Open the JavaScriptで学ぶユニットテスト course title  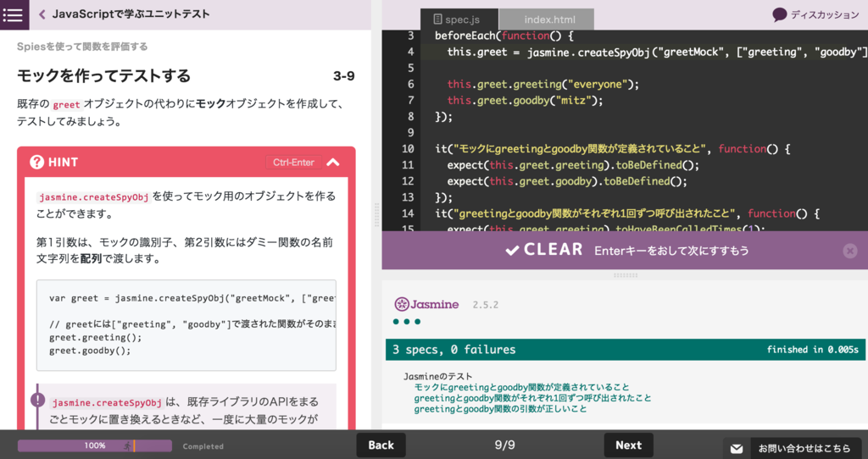(x=131, y=14)
